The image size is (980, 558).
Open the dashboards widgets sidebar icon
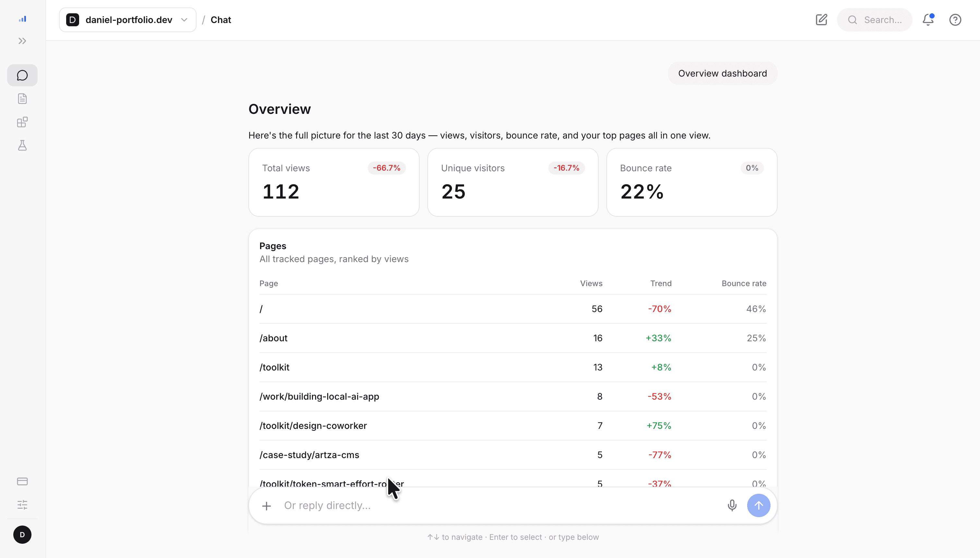coord(22,122)
